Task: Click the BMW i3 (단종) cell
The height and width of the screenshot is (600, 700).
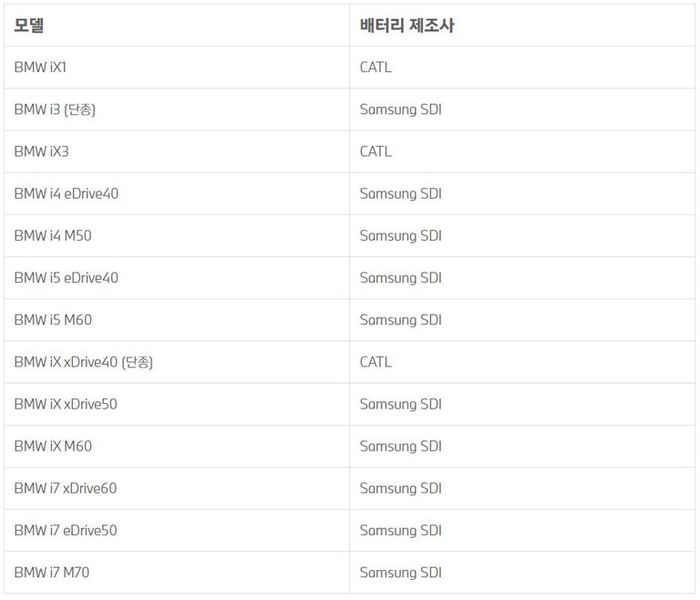Action: [55, 109]
